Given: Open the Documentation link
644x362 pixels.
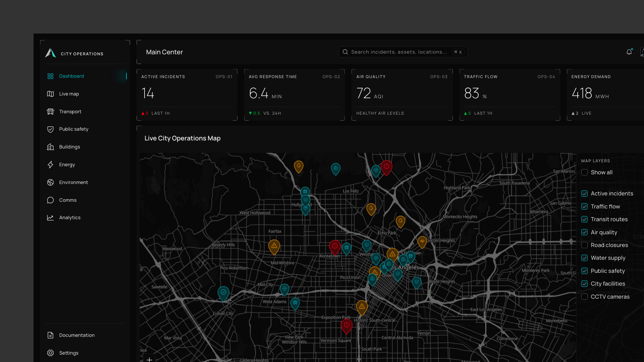Looking at the screenshot, I should [x=85, y=335].
